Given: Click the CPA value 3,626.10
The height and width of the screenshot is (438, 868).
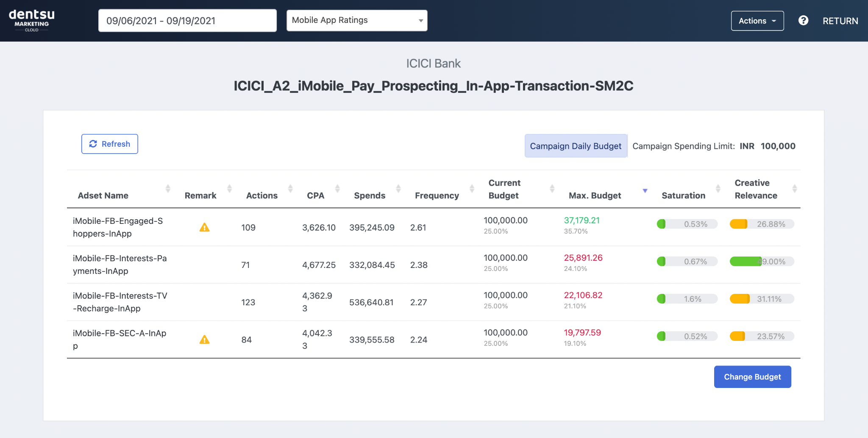Looking at the screenshot, I should click(x=319, y=228).
